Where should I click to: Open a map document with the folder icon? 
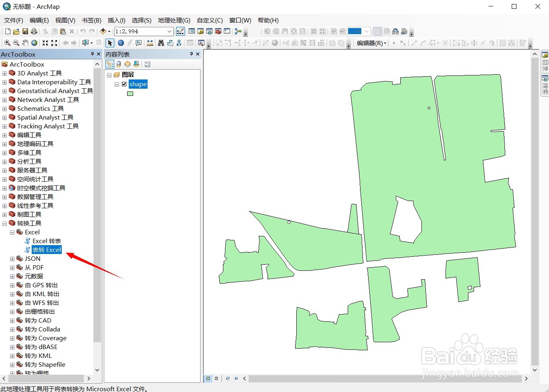click(x=16, y=31)
